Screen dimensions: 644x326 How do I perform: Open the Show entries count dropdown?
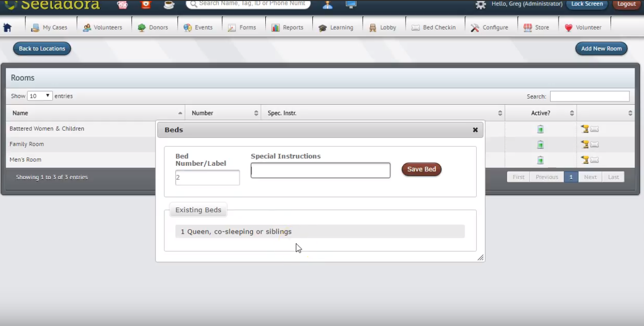tap(40, 96)
